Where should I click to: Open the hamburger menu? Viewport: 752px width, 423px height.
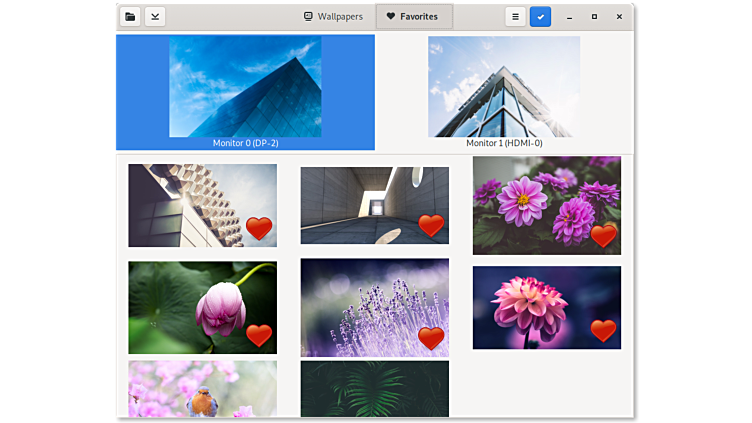[515, 16]
